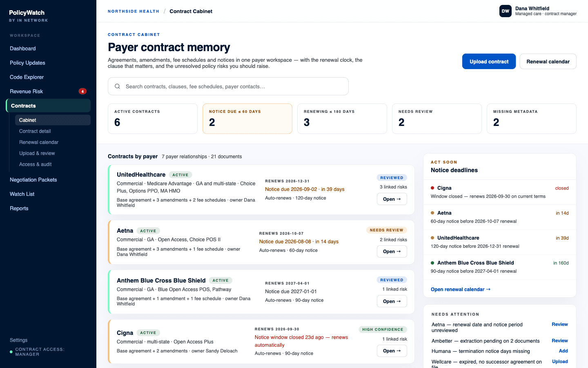Select Anthem deadline showing in 160d

pyautogui.click(x=500, y=267)
